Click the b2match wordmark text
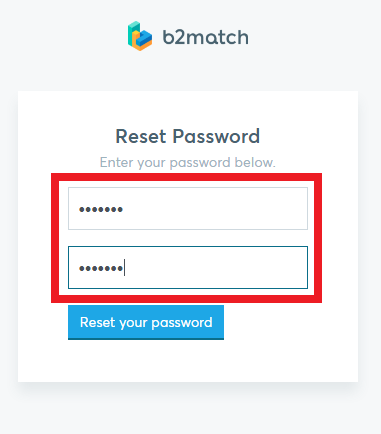 point(205,37)
